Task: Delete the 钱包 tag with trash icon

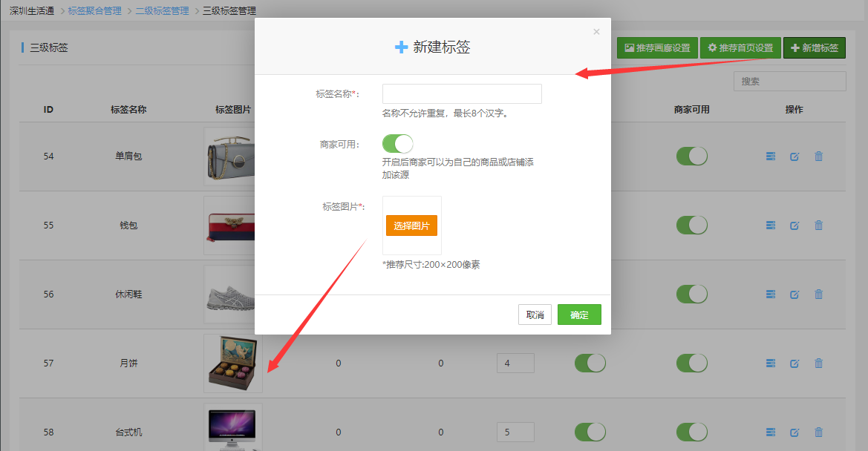Action: [819, 225]
